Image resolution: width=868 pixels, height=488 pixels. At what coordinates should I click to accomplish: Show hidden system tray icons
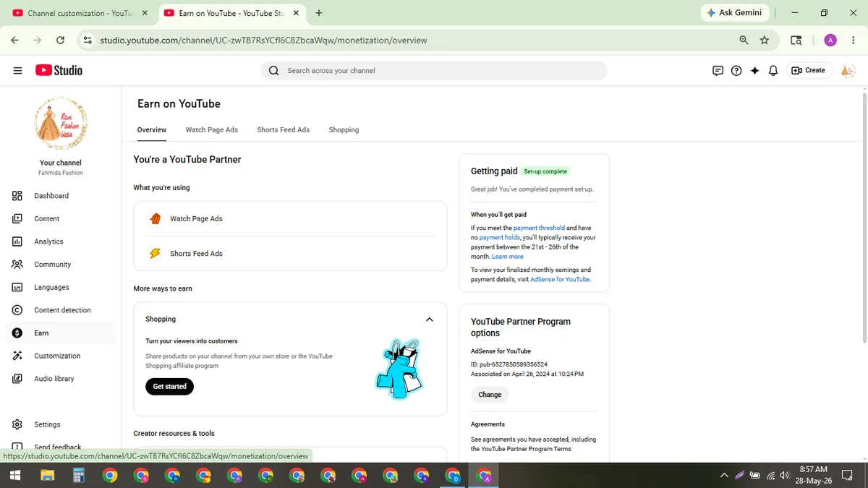724,475
